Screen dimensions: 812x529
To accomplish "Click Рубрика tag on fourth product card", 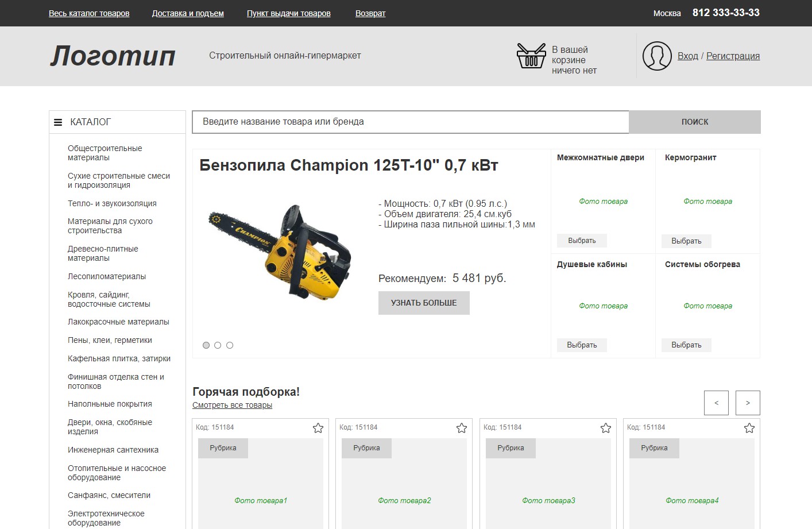I will 654,448.
